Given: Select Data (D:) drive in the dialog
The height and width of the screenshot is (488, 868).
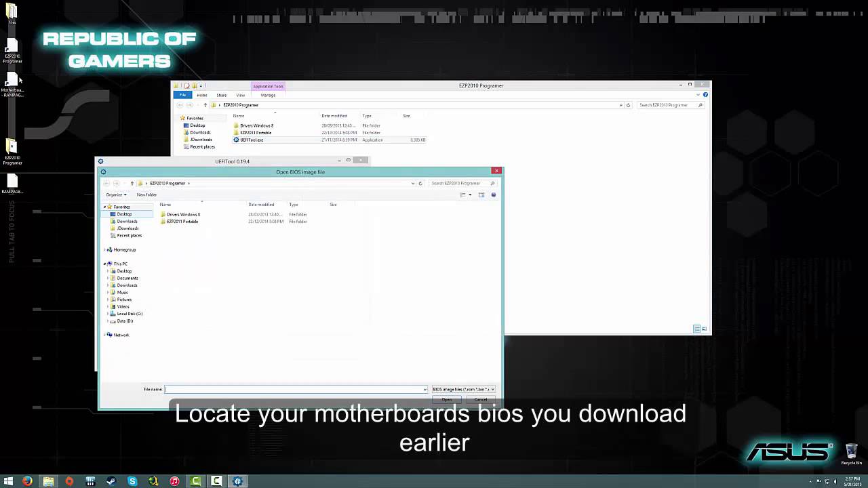Looking at the screenshot, I should tap(125, 321).
